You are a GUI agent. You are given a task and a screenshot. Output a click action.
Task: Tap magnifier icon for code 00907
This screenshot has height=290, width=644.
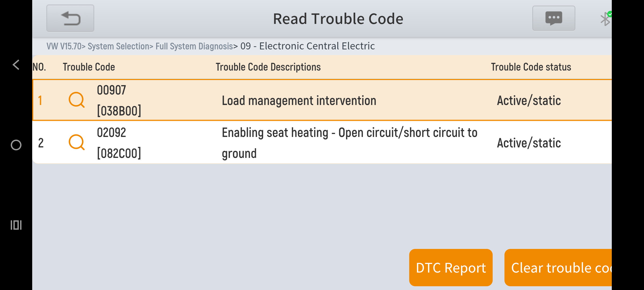tap(77, 100)
